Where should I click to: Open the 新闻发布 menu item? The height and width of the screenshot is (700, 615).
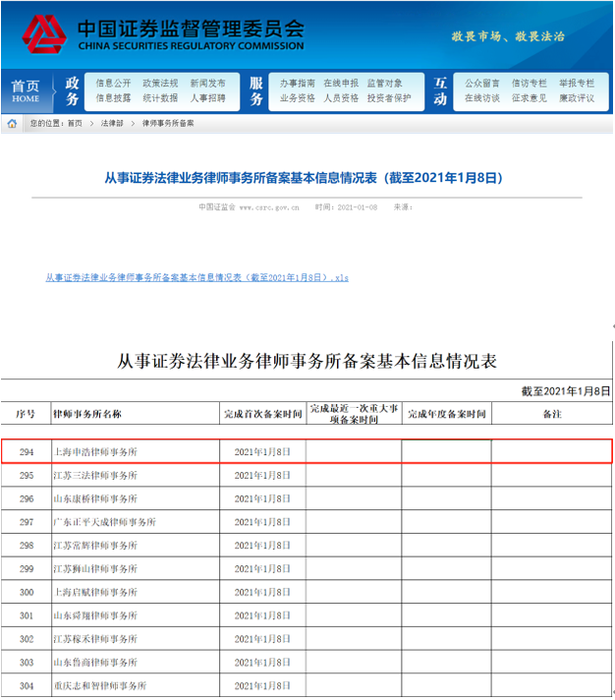point(208,83)
